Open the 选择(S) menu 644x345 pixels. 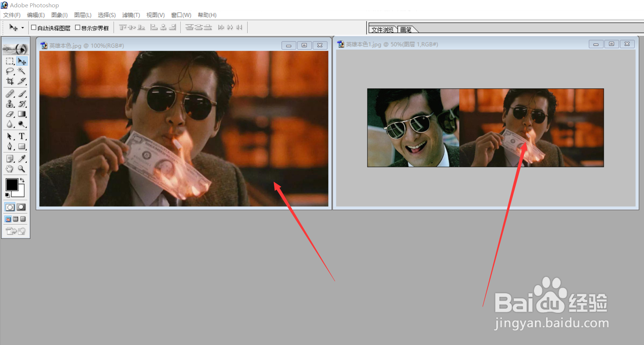pos(107,15)
